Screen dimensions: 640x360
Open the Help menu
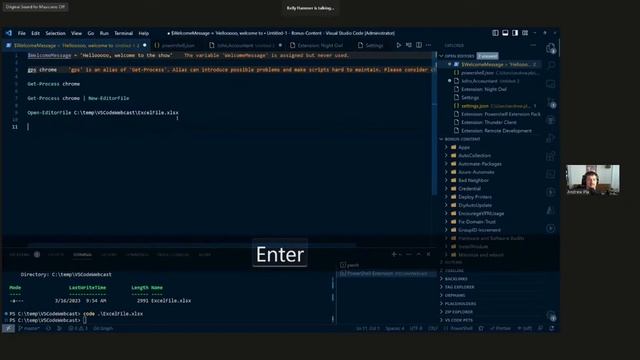pos(144,33)
